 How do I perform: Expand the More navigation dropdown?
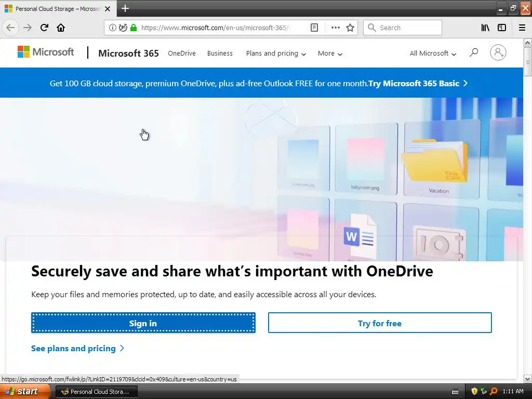pos(330,54)
